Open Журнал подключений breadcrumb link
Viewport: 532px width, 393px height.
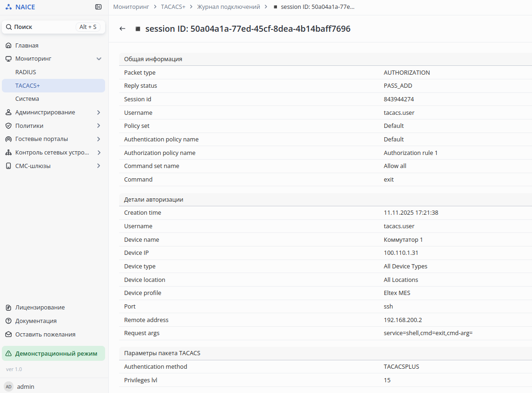tap(228, 7)
